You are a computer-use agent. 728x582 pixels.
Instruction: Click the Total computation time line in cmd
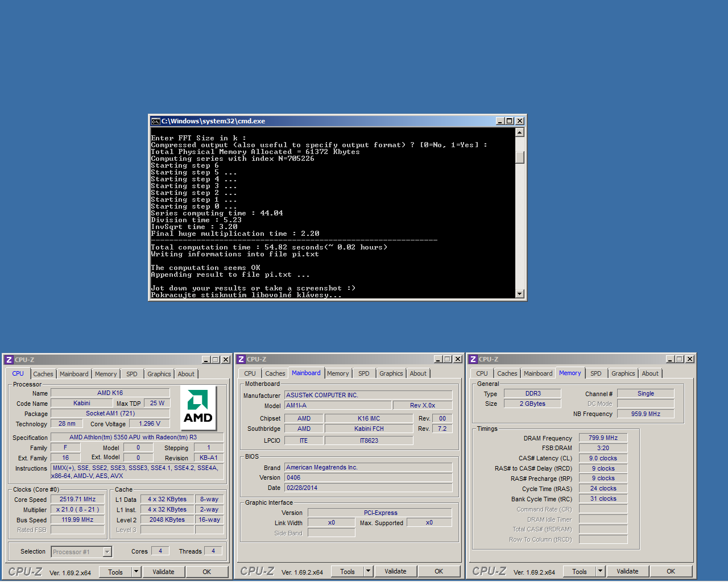pos(269,247)
